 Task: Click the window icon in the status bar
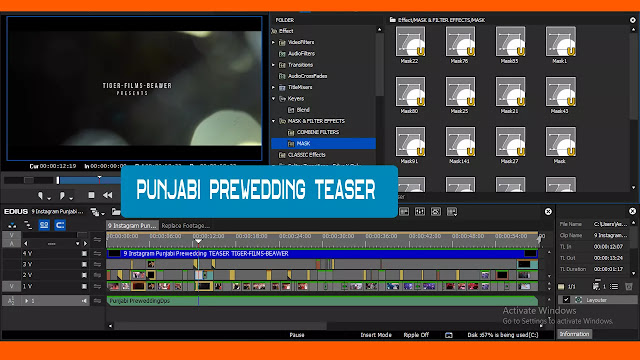[449, 335]
